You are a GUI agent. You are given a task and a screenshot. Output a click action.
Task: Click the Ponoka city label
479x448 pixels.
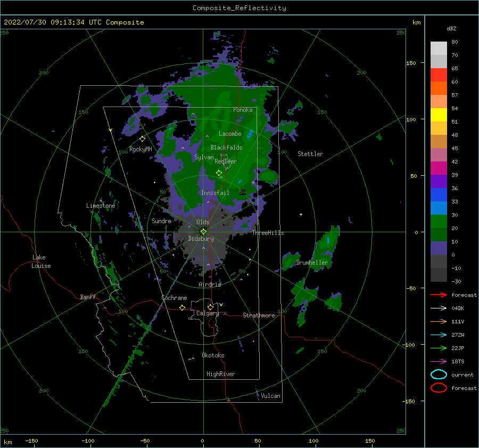pos(243,110)
